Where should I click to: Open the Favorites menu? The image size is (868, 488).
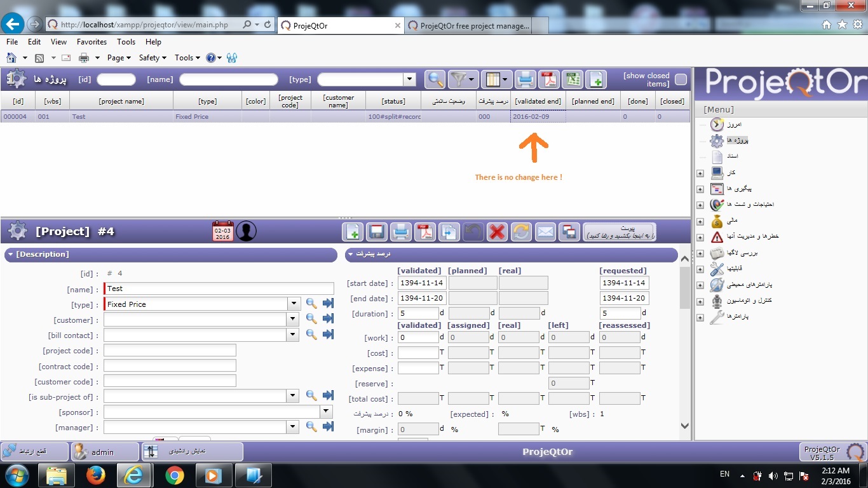coord(92,42)
